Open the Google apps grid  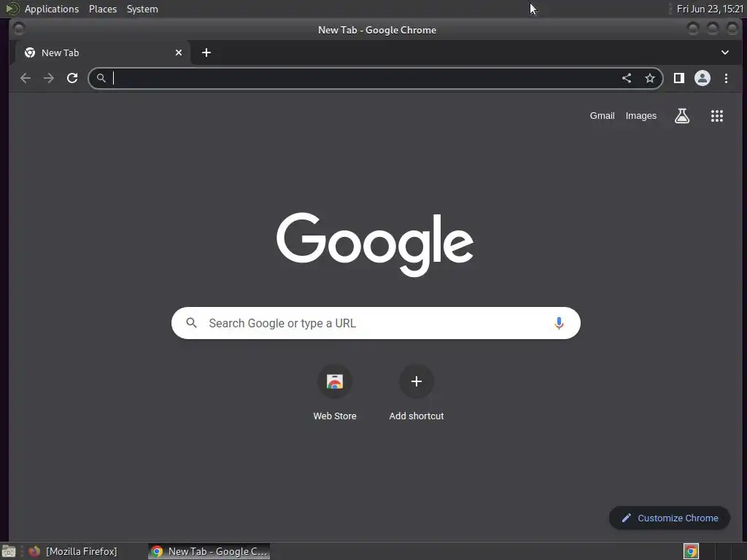(x=717, y=116)
